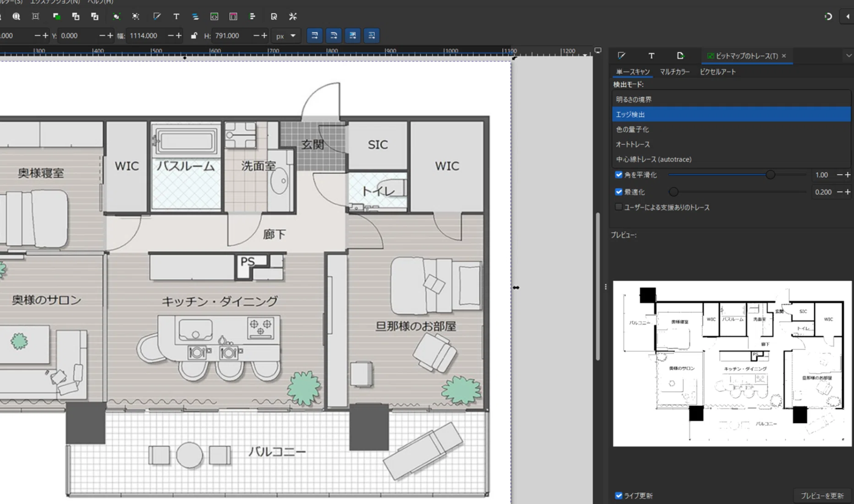Viewport: 854px width, 504px height.
Task: Click the ungroup objects icon
Action: pos(136,16)
